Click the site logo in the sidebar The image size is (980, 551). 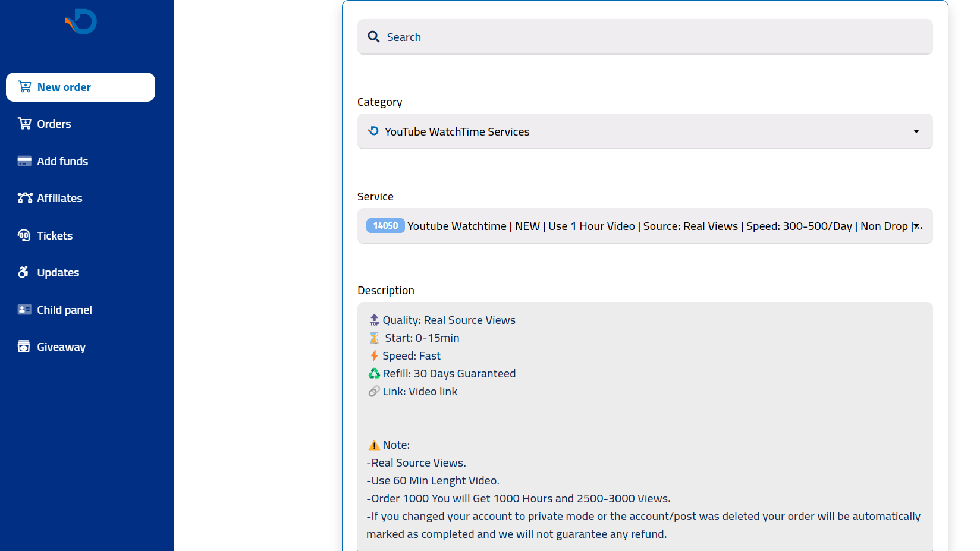[81, 21]
